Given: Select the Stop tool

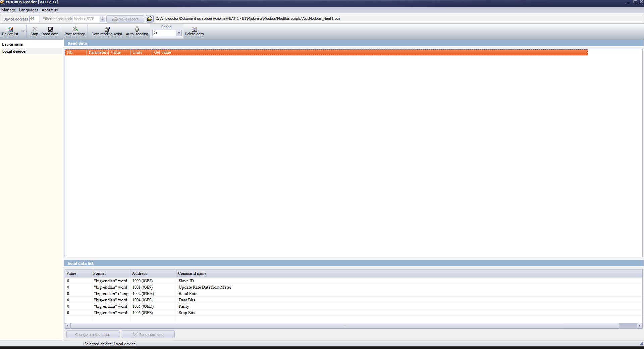Looking at the screenshot, I should click(x=34, y=31).
